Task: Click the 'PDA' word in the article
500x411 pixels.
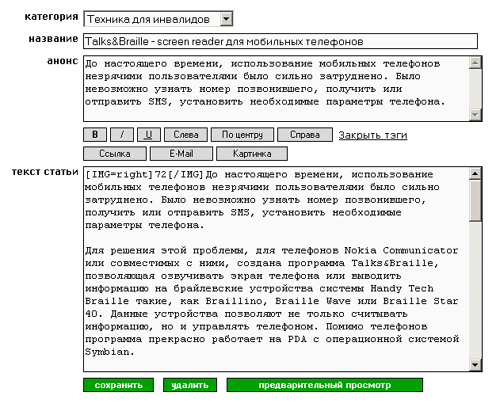Action: tap(297, 339)
